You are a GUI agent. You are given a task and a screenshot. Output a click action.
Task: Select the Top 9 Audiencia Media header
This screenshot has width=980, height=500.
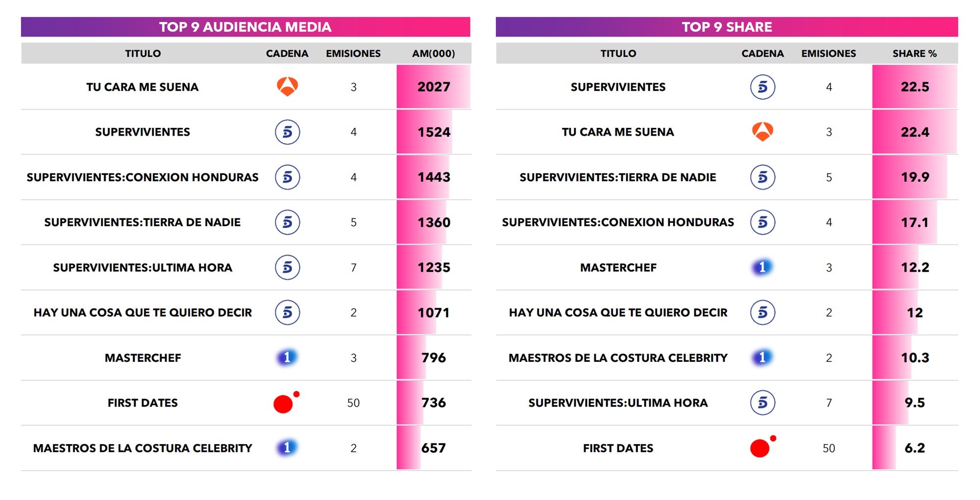pyautogui.click(x=245, y=27)
